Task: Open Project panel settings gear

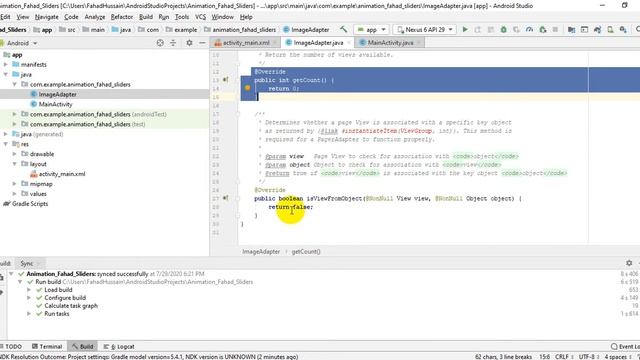Action: [x=189, y=43]
